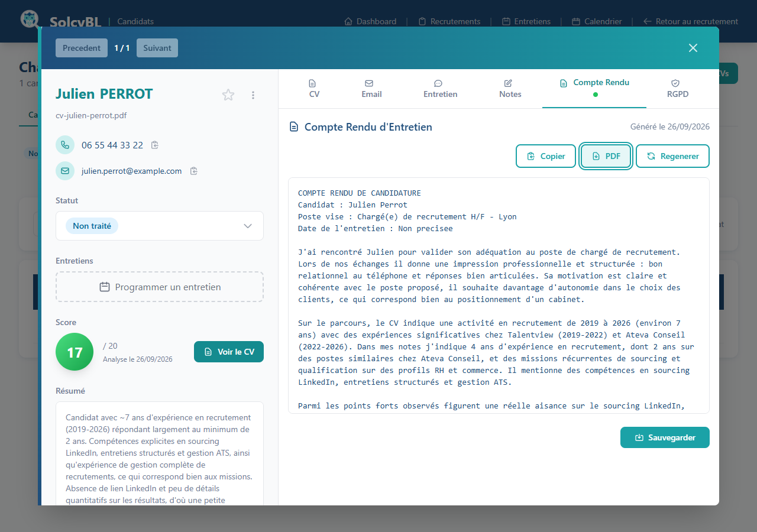Click the file name cv-julien-perrot.pdf
757x532 pixels.
(x=91, y=115)
